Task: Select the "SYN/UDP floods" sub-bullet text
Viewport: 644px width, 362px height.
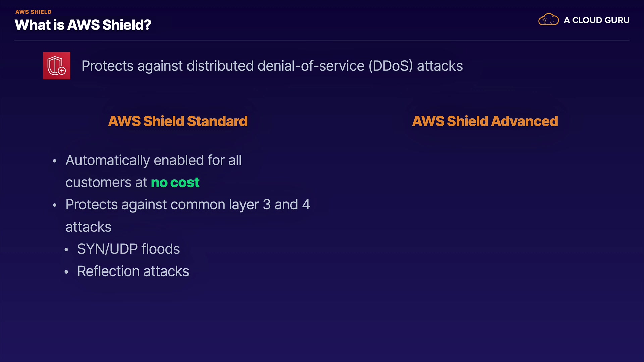Action: (x=128, y=249)
